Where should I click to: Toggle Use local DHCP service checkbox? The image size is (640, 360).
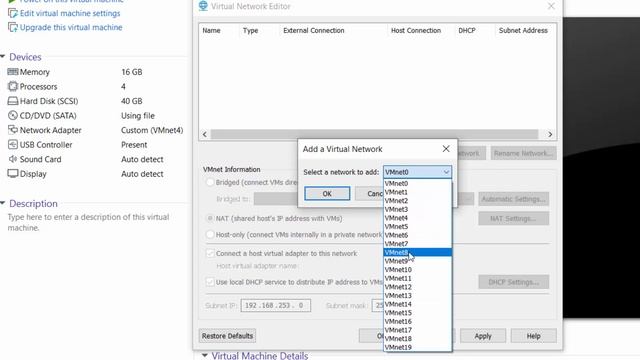[210, 282]
